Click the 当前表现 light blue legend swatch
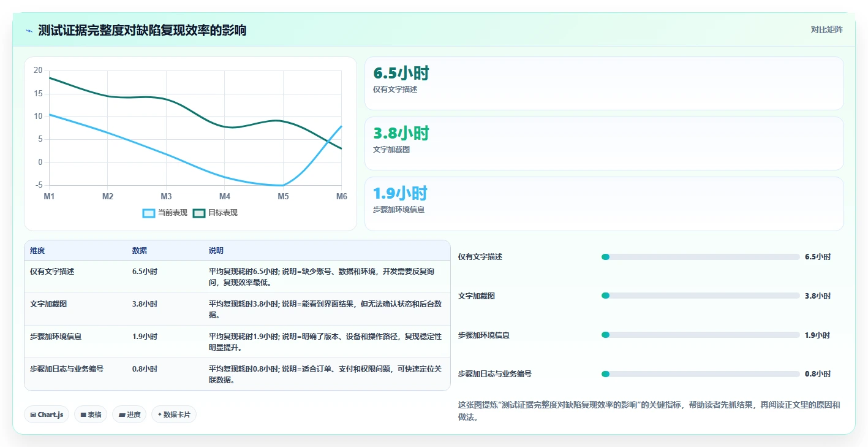Image resolution: width=868 pixels, height=447 pixels. point(149,213)
